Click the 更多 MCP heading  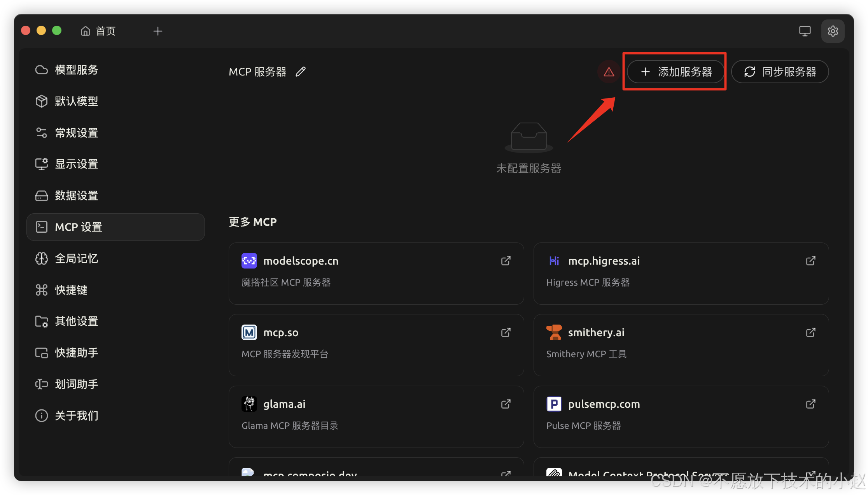(253, 222)
